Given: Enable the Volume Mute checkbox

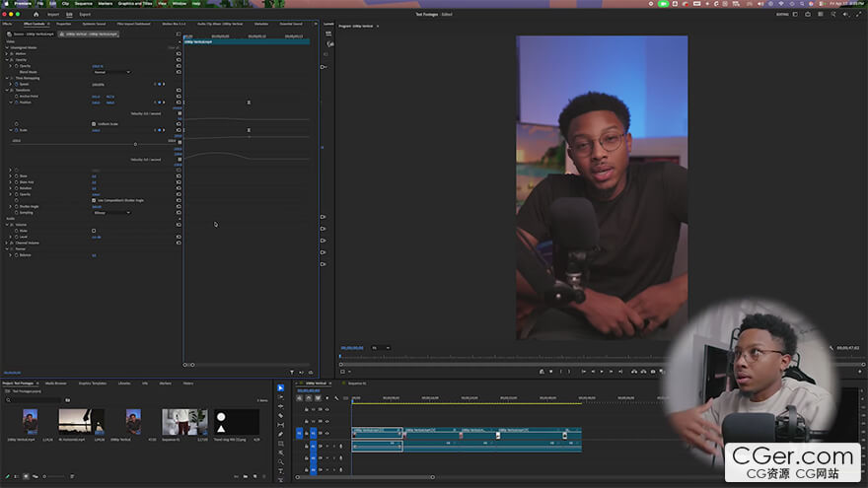Looking at the screenshot, I should (x=94, y=231).
